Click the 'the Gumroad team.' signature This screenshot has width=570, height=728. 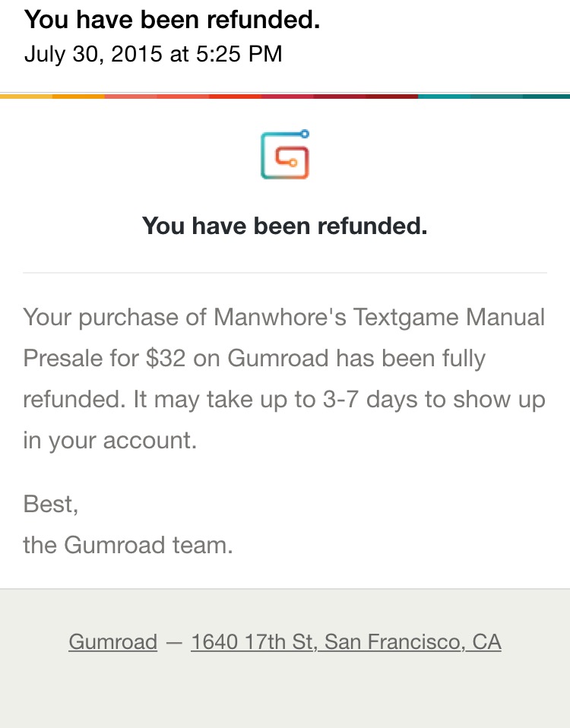pos(128,545)
